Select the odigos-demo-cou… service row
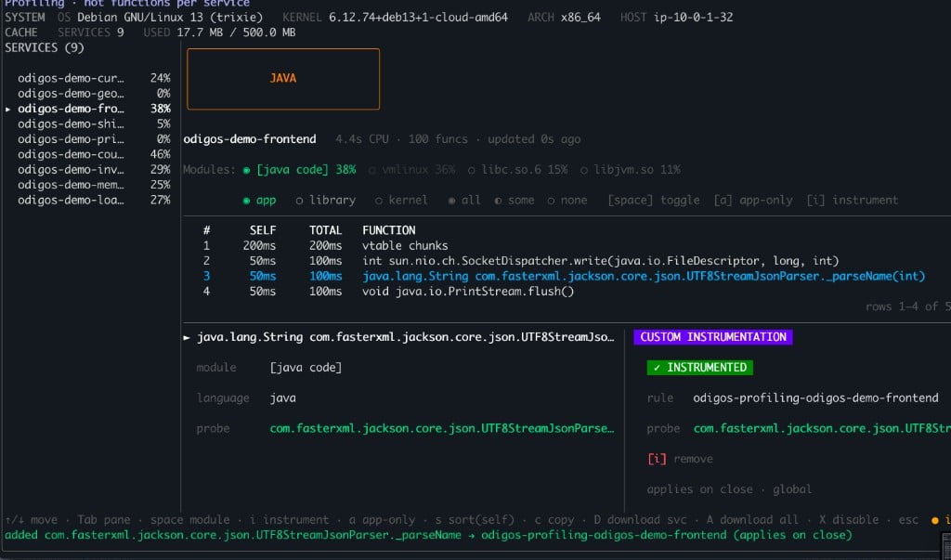 pos(94,153)
